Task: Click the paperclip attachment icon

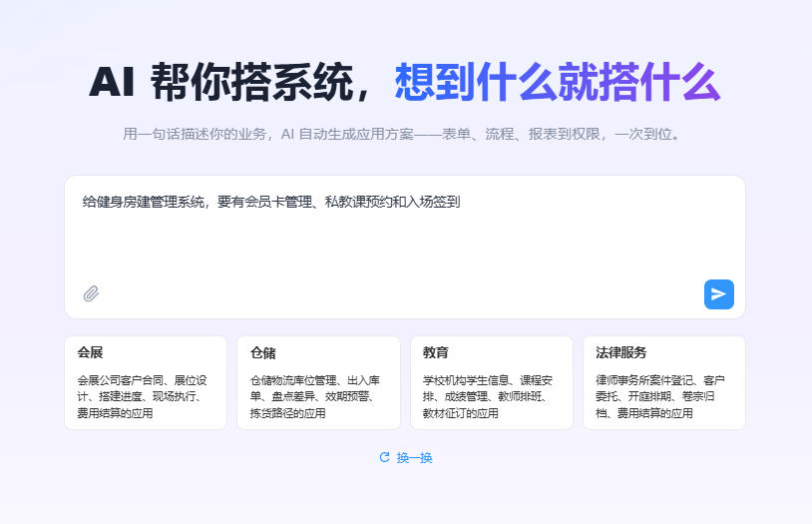Action: point(91,293)
